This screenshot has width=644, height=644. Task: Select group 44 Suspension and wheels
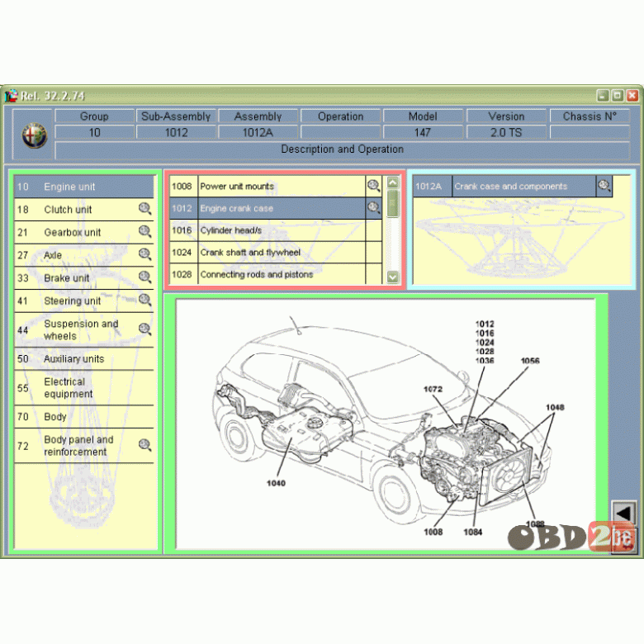(84, 329)
